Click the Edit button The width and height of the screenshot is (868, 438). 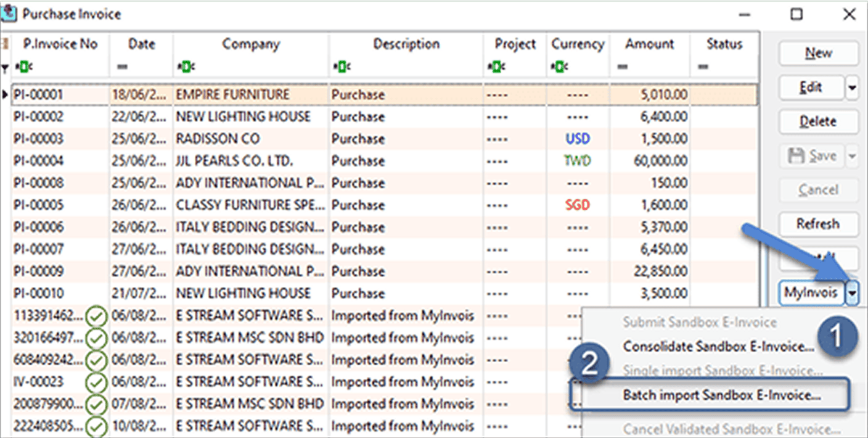811,88
